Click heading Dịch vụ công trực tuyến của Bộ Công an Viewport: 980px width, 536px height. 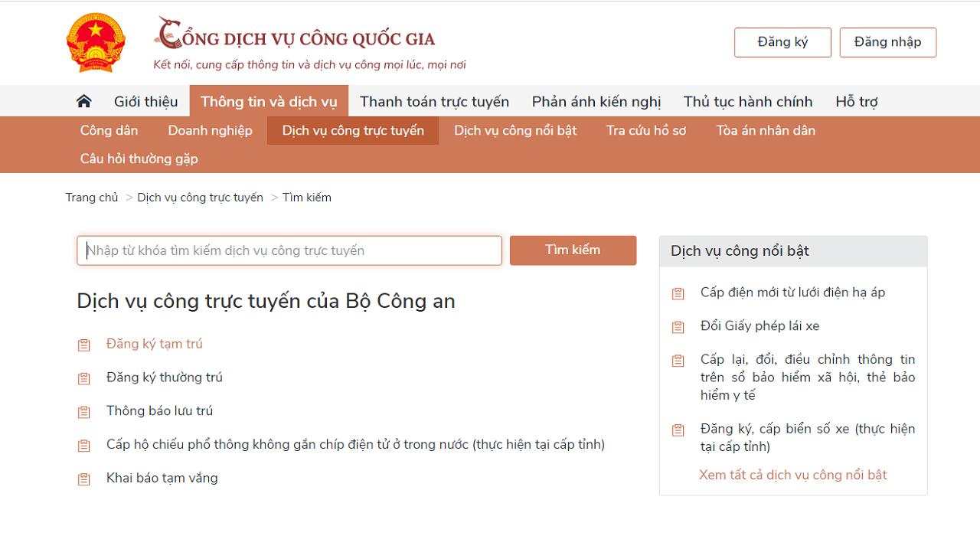[x=266, y=301]
